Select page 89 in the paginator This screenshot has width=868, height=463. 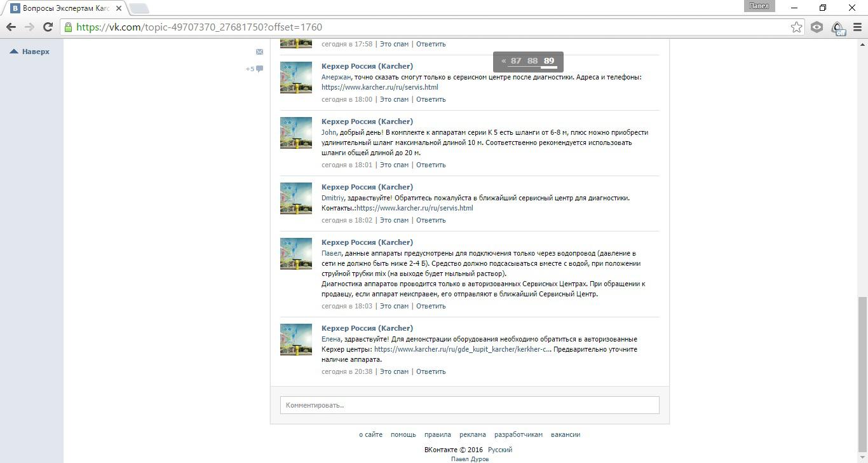[x=549, y=61]
